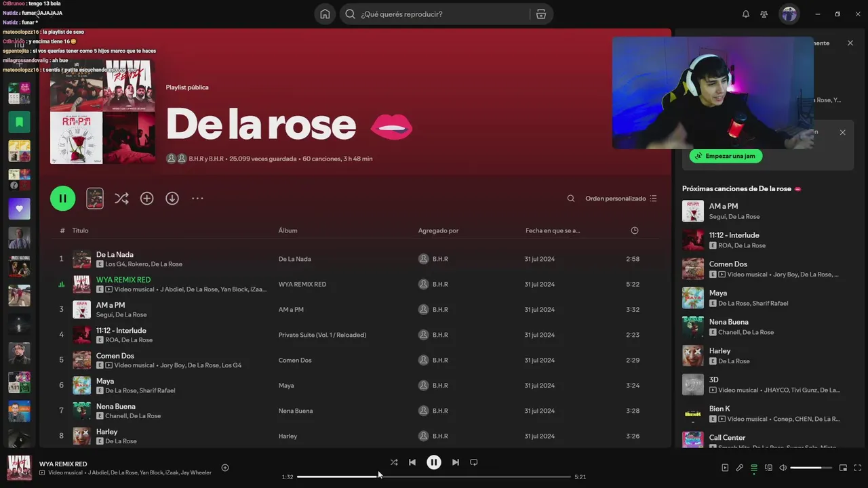
Task: Open the De la rose playlist cover image
Action: point(102,112)
